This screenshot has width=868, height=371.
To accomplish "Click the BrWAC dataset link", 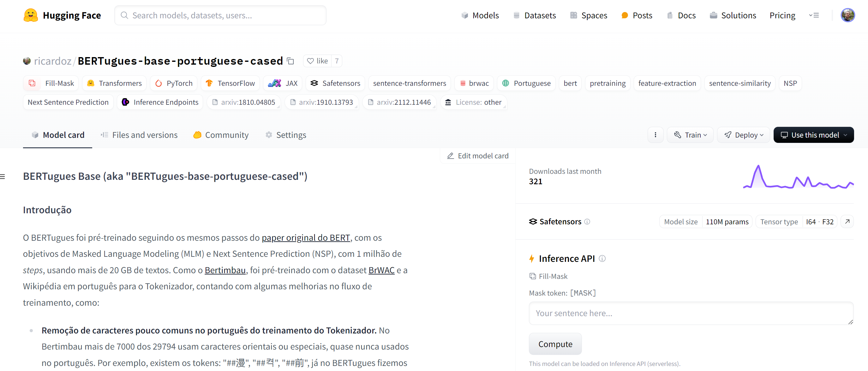I will pos(381,270).
